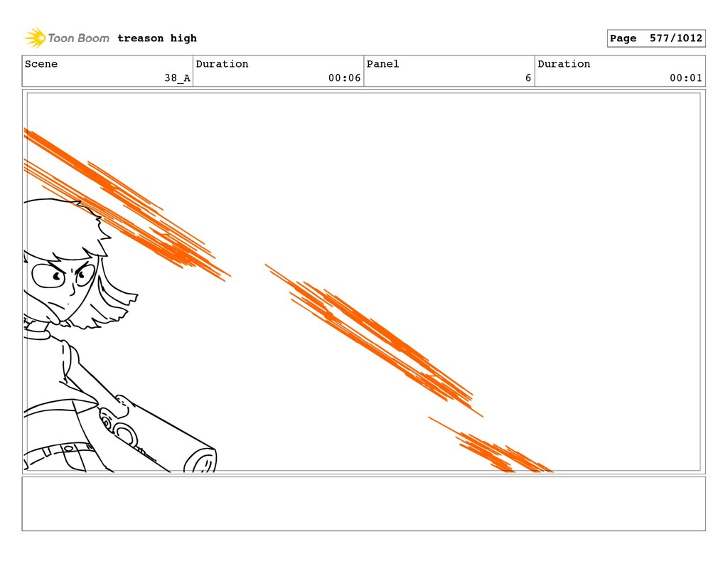Click the Duration label next to Panel

coord(564,63)
